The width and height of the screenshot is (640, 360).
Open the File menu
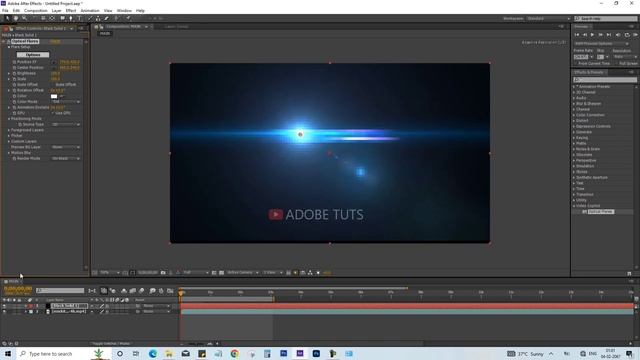[x=5, y=11]
